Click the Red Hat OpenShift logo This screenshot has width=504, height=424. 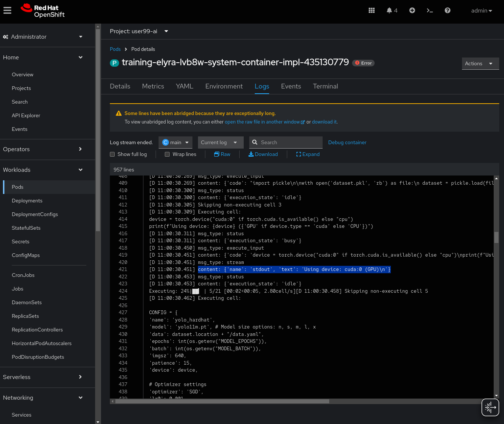(x=43, y=11)
